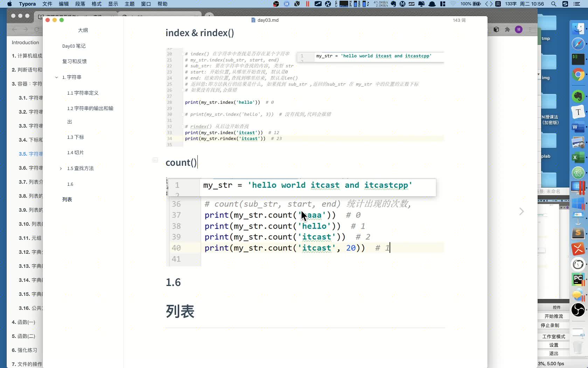This screenshot has height=368, width=588.
Task: Click the Spotlight search magnifier
Action: [x=553, y=4]
